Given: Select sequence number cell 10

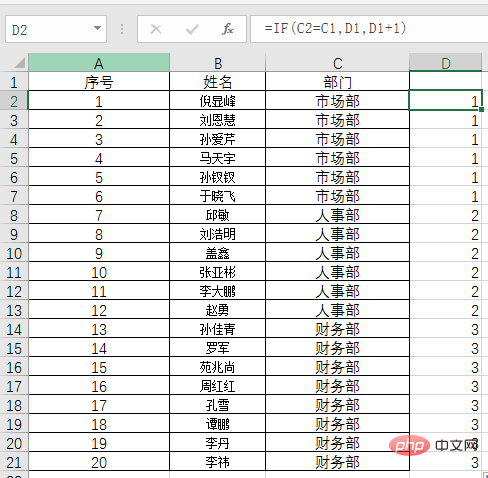Looking at the screenshot, I should point(99,271).
